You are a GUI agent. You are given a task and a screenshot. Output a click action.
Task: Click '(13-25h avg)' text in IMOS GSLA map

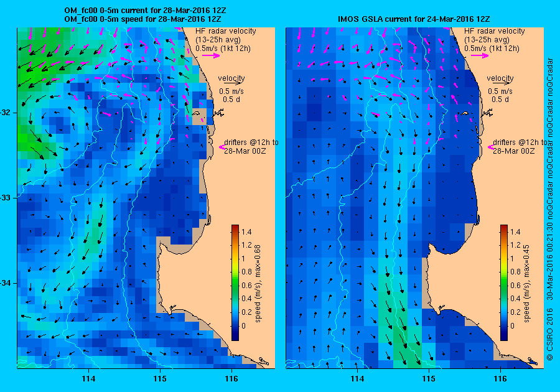click(x=487, y=40)
